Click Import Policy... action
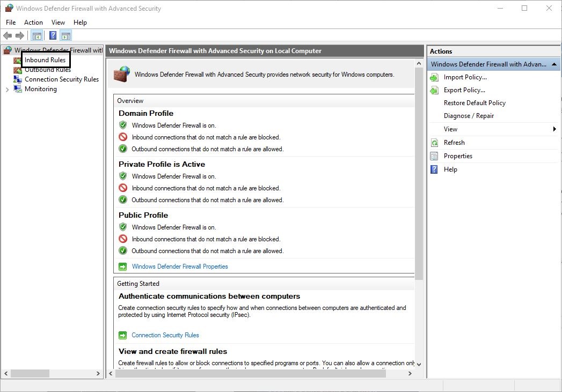The height and width of the screenshot is (392, 562). click(x=465, y=77)
